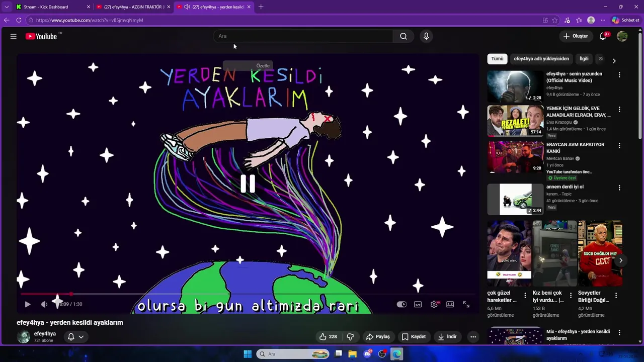The image size is (644, 362).
Task: Open YouTube notifications bell with 9+ badge
Action: (x=603, y=36)
